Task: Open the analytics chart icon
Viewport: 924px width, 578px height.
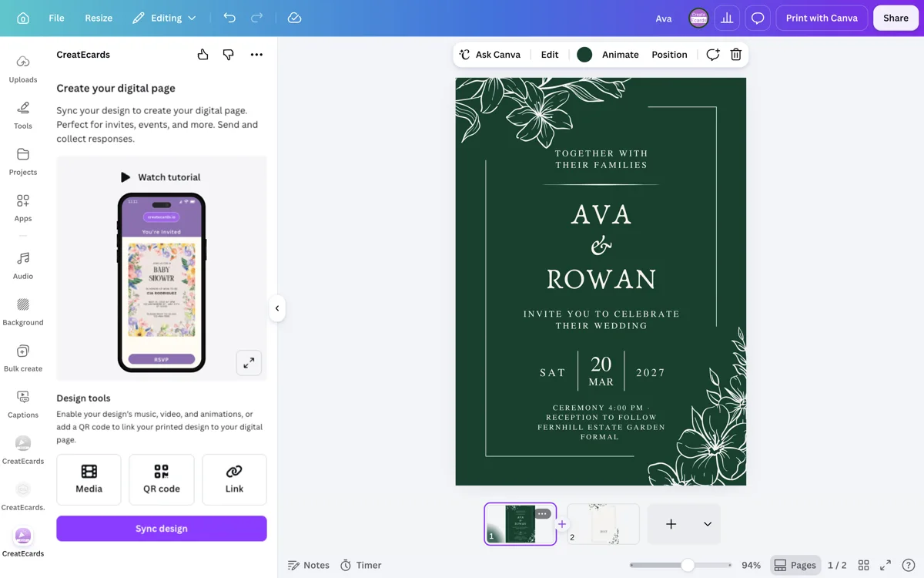Action: tap(727, 18)
